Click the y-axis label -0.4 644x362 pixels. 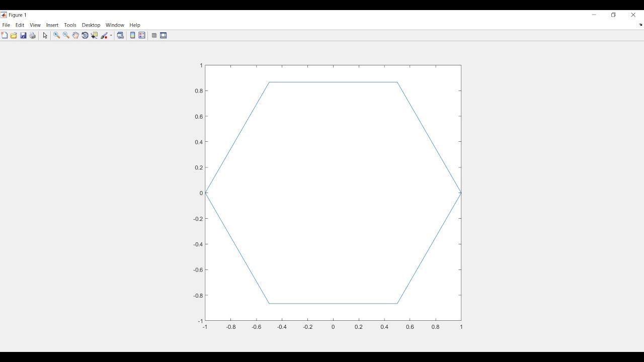tap(198, 244)
